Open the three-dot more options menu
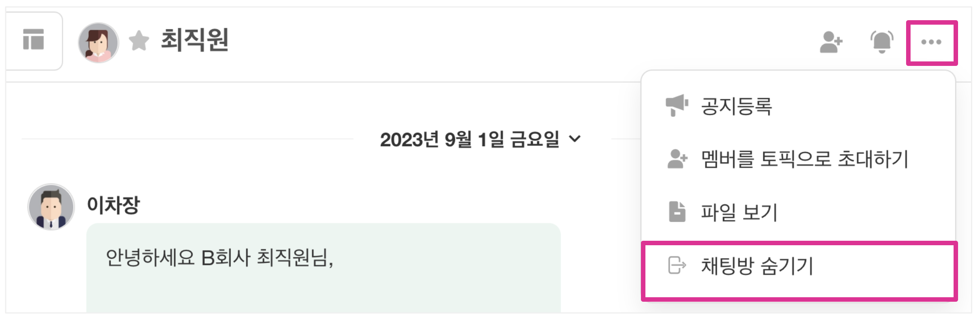 click(x=931, y=42)
